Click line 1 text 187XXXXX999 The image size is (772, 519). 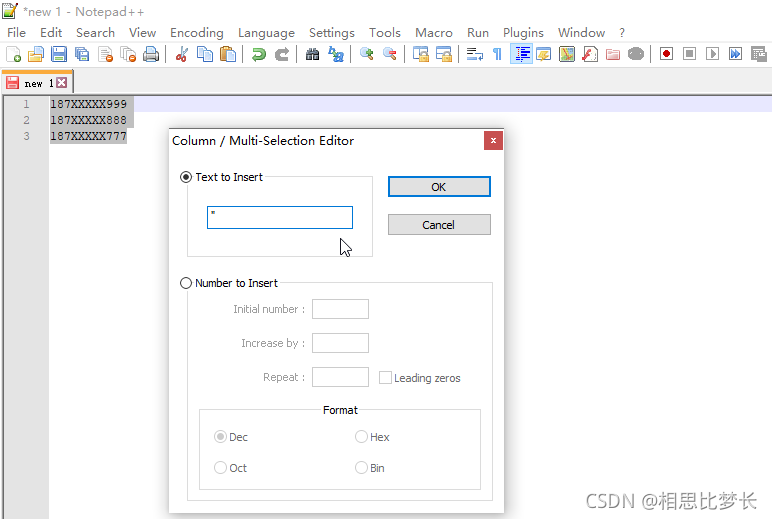pos(89,104)
